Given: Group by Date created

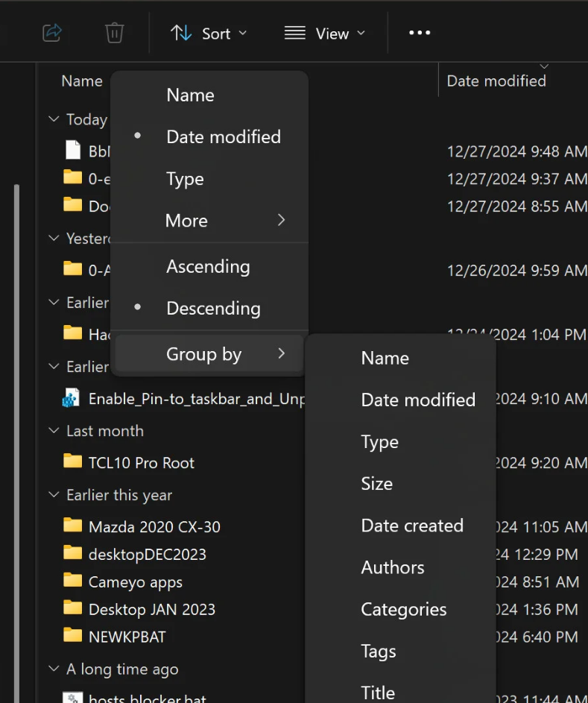Looking at the screenshot, I should pos(412,526).
